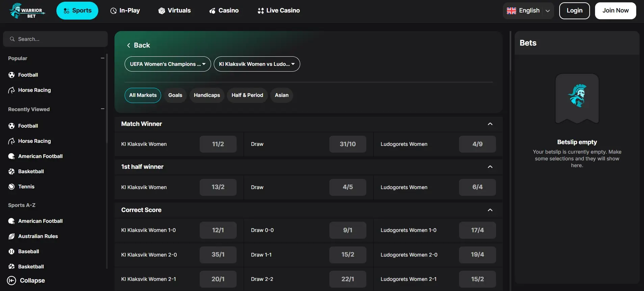This screenshot has height=291, width=644.
Task: Open Tennis from Recently Viewed
Action: 26,187
